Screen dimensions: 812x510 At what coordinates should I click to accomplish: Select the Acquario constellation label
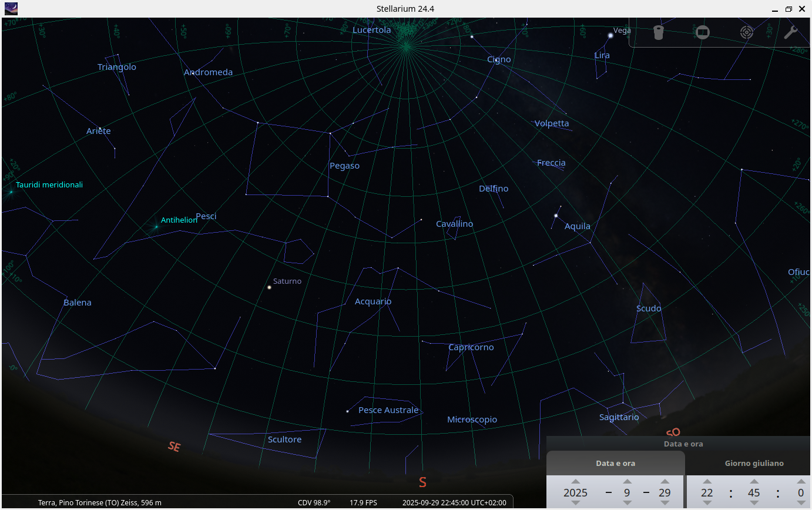point(373,301)
